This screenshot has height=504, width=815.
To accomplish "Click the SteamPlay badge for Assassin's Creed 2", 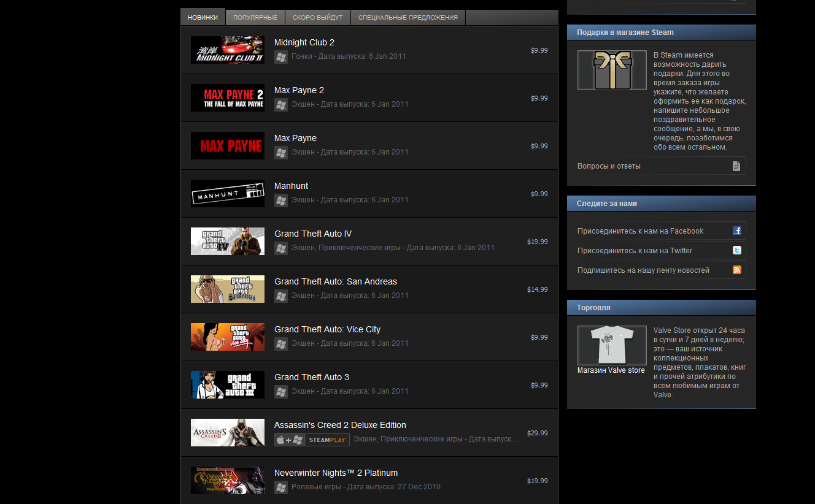I will click(x=328, y=440).
